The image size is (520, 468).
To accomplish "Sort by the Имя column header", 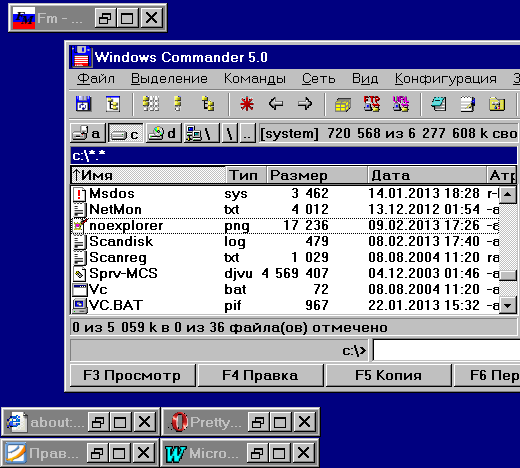I will click(x=148, y=175).
